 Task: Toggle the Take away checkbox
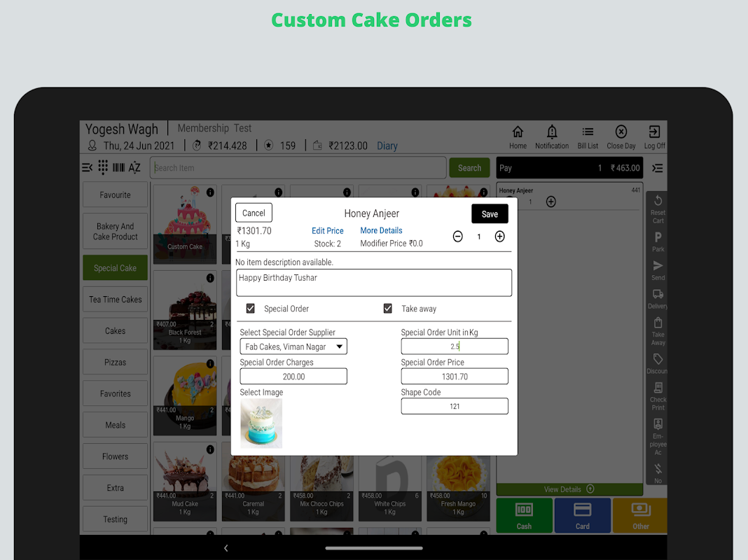(x=388, y=309)
